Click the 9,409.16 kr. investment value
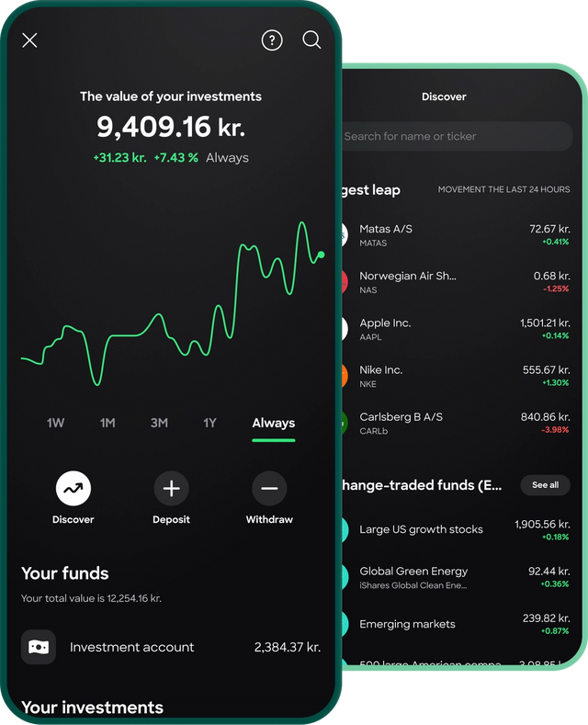The width and height of the screenshot is (588, 725). 171,127
